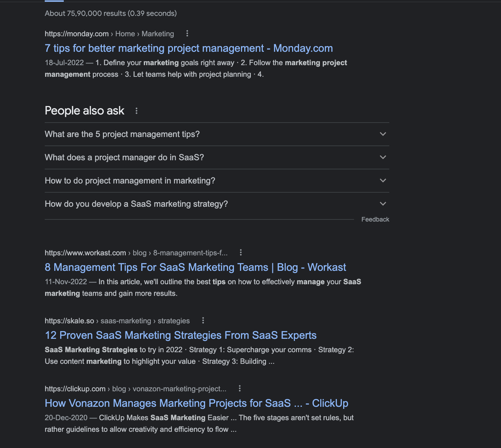Expand "What does a project manager do in SaaS?" chevron

(383, 157)
